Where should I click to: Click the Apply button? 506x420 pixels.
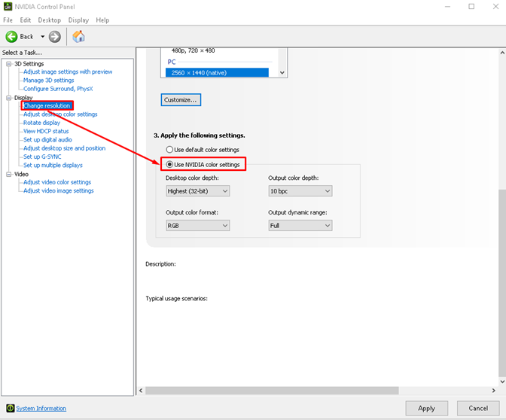[x=426, y=408]
